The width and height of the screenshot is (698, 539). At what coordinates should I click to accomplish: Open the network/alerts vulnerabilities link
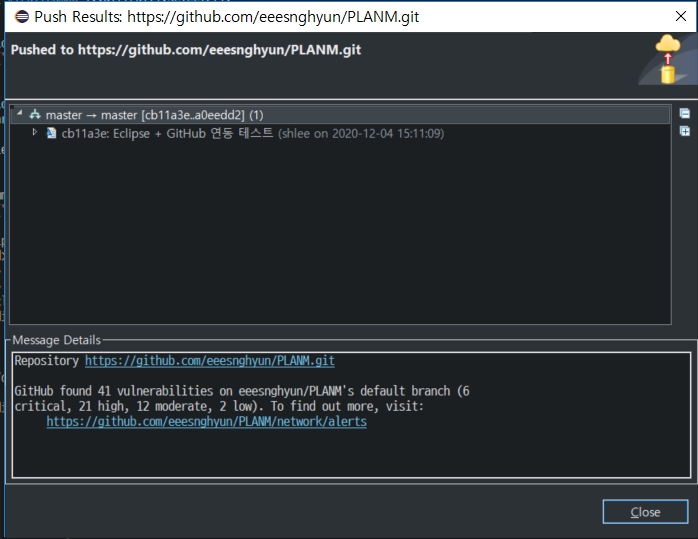(207, 421)
